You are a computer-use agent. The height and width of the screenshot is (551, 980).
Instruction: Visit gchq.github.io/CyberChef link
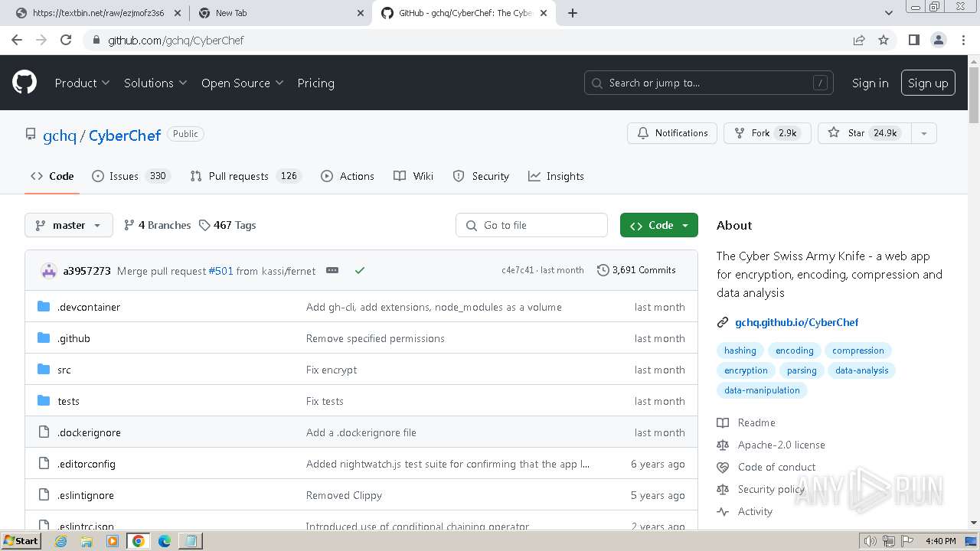pyautogui.click(x=796, y=322)
